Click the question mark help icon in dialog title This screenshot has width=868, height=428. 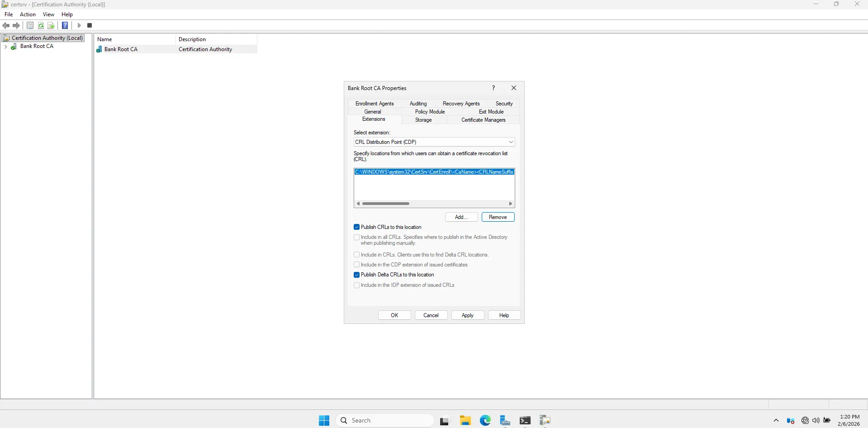493,88
